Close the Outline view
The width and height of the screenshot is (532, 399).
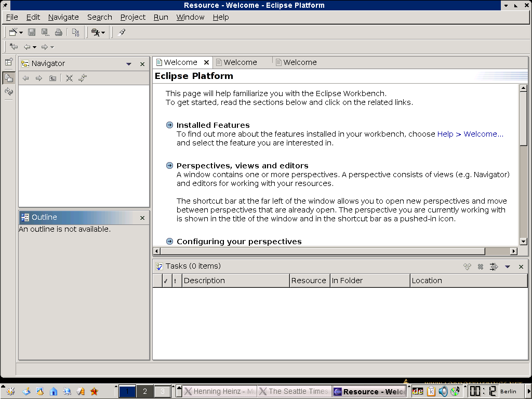(x=142, y=218)
